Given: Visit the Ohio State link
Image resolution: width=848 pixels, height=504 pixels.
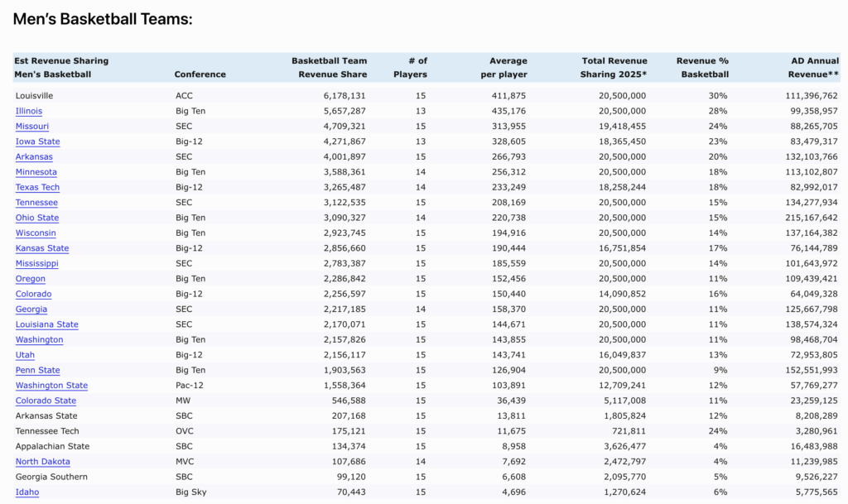Looking at the screenshot, I should click(37, 218).
